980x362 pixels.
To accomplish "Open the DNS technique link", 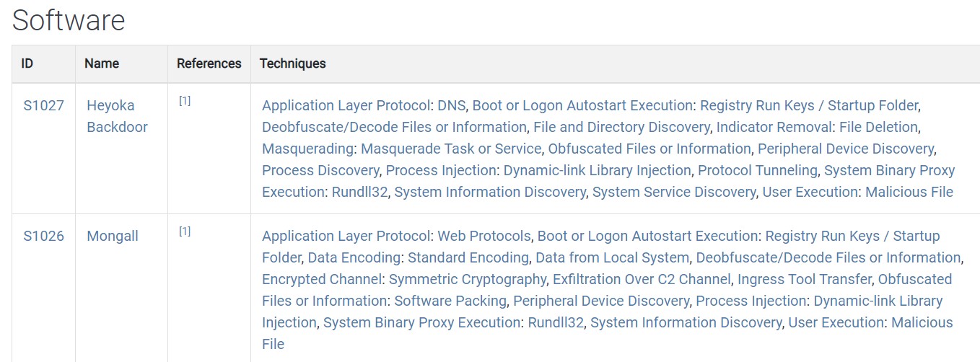I will coord(451,105).
